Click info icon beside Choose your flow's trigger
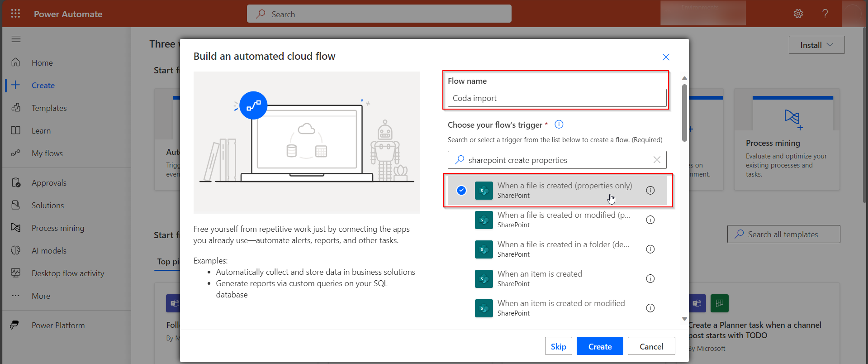The height and width of the screenshot is (364, 868). pos(559,125)
